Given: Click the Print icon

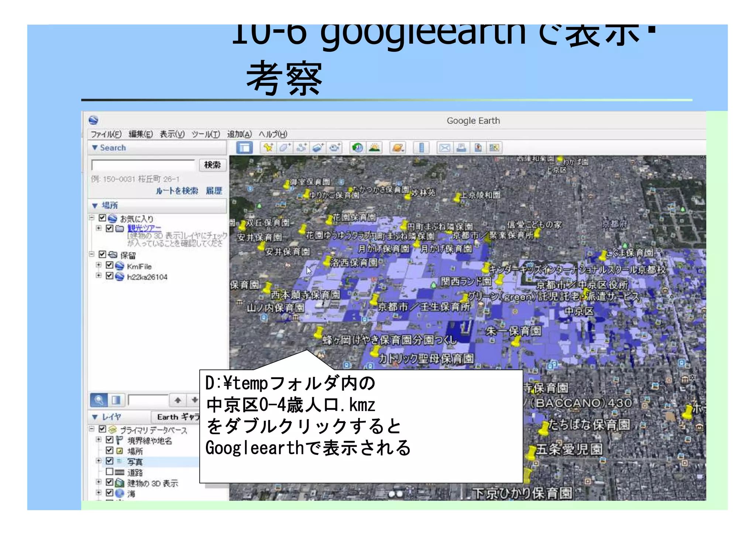Looking at the screenshot, I should [461, 148].
